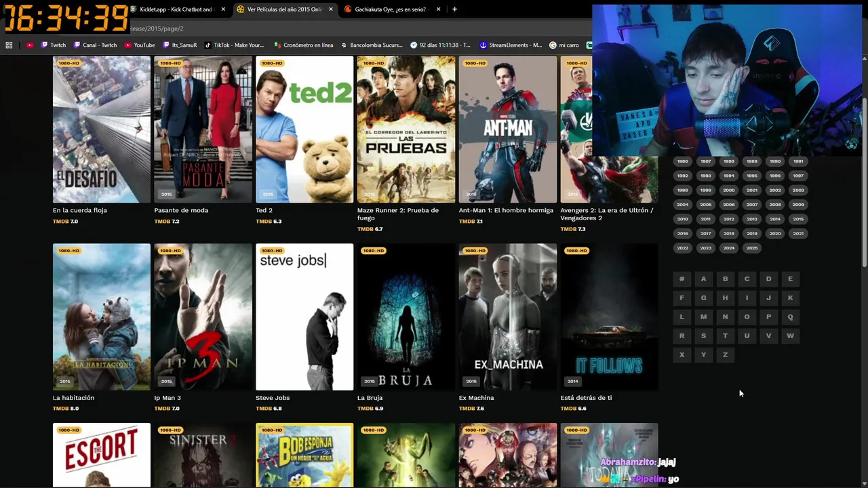Click the Está detrás de ti title link
This screenshot has height=488, width=868.
point(586,398)
